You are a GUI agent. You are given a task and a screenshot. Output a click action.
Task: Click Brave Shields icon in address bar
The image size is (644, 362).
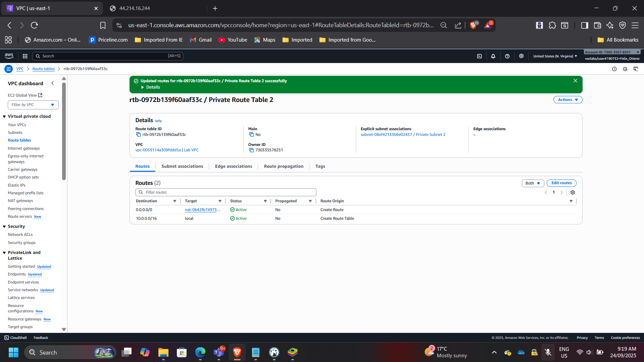[x=473, y=25]
